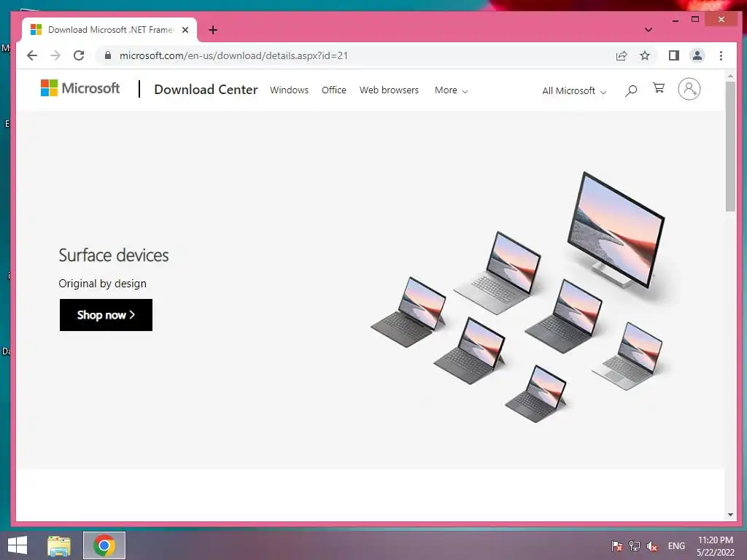This screenshot has width=747, height=560.
Task: View site info via the padlock icon
Action: (x=108, y=55)
